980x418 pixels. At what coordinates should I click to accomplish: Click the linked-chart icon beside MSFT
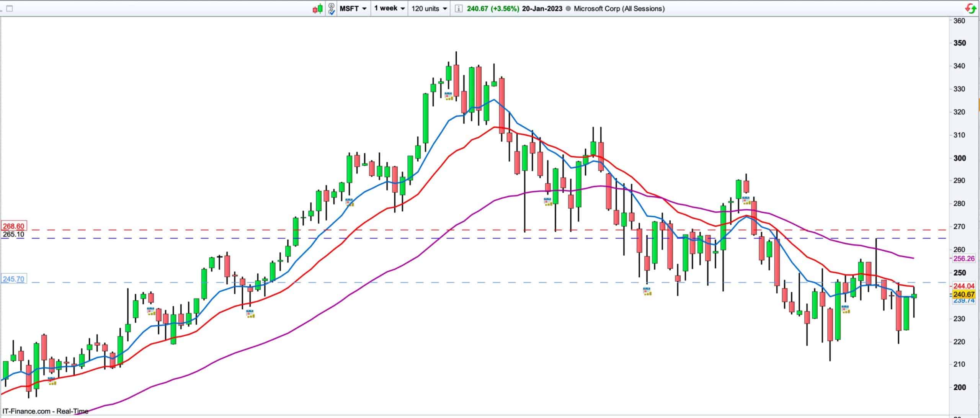332,8
